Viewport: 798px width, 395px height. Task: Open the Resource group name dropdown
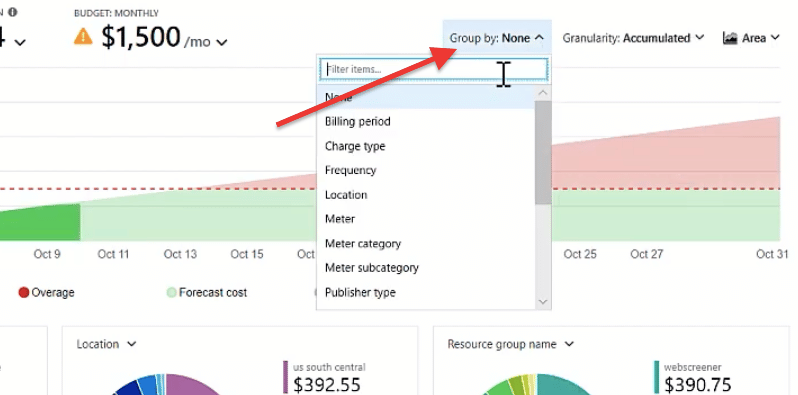pyautogui.click(x=510, y=344)
